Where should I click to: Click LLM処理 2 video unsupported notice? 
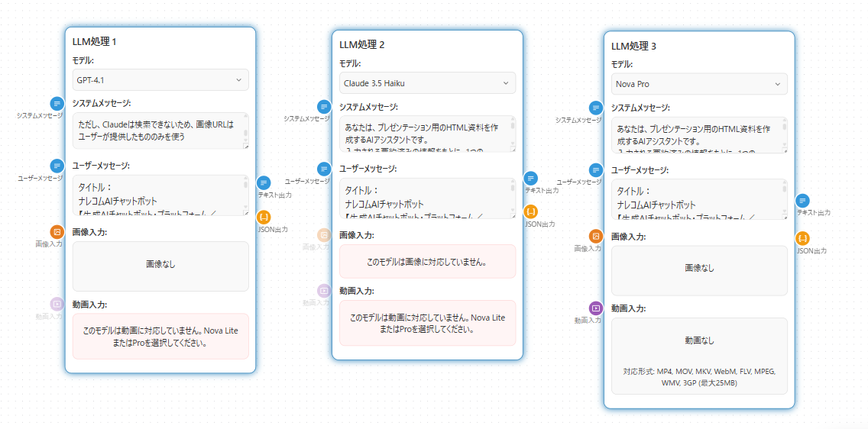pyautogui.click(x=427, y=324)
